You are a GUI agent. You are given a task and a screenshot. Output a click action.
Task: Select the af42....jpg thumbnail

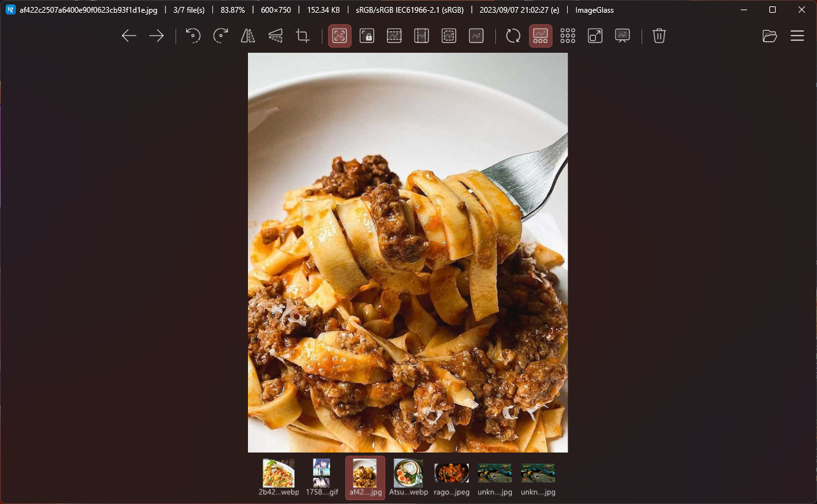tap(365, 477)
